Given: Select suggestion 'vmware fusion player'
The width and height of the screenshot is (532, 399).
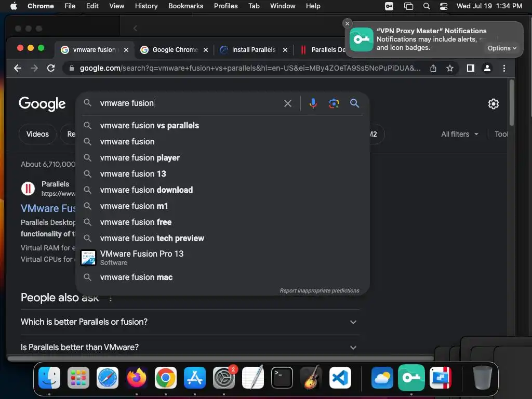Looking at the screenshot, I should point(222,158).
